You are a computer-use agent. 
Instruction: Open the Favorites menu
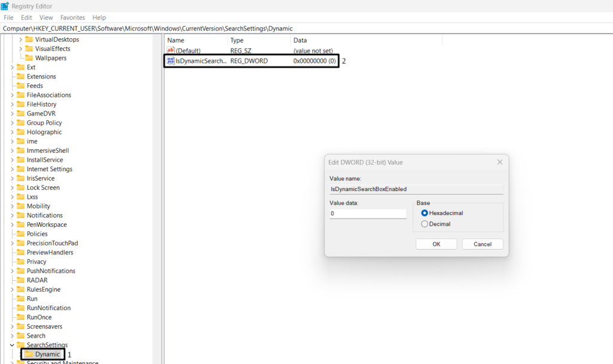pos(72,17)
